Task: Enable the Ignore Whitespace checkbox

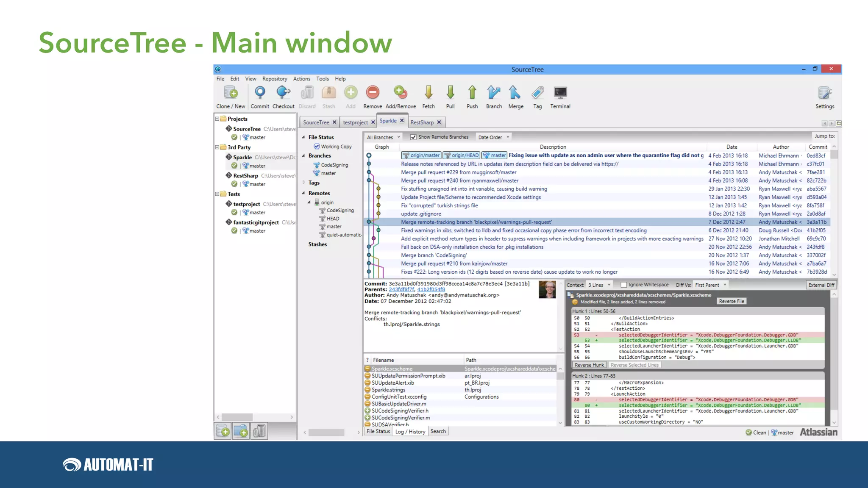Action: 624,285
